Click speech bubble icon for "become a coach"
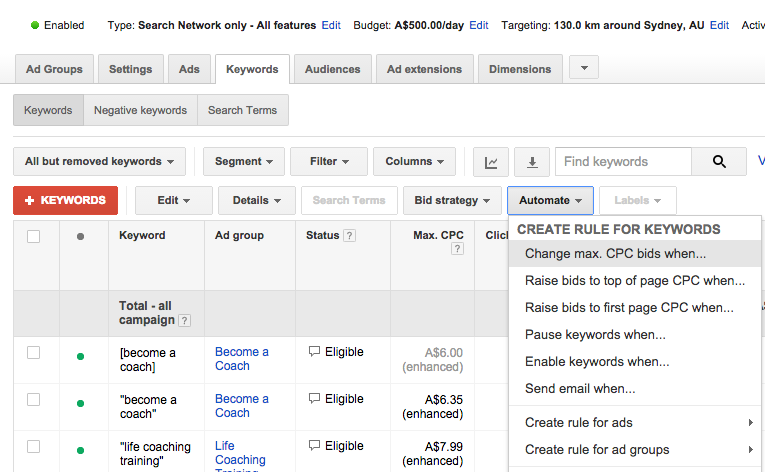765x472 pixels. pyautogui.click(x=315, y=398)
